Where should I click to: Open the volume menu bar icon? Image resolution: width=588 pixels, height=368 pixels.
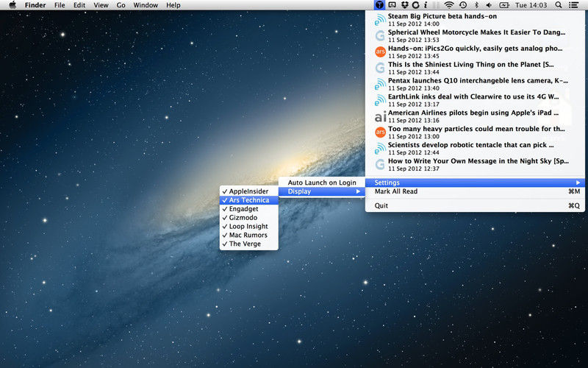[489, 5]
